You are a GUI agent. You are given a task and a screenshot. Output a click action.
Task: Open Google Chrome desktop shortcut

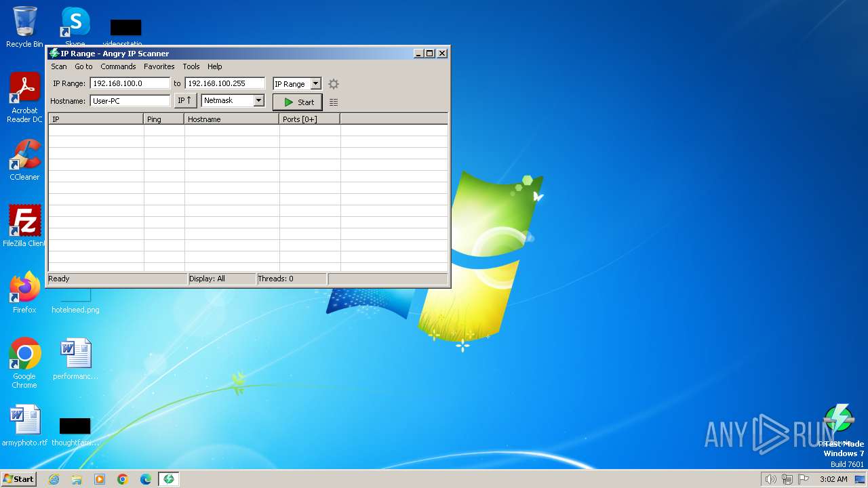(24, 363)
